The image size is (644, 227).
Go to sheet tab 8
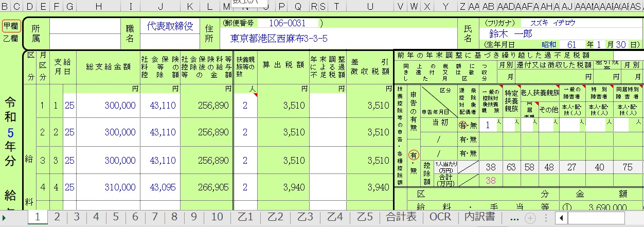tap(174, 217)
